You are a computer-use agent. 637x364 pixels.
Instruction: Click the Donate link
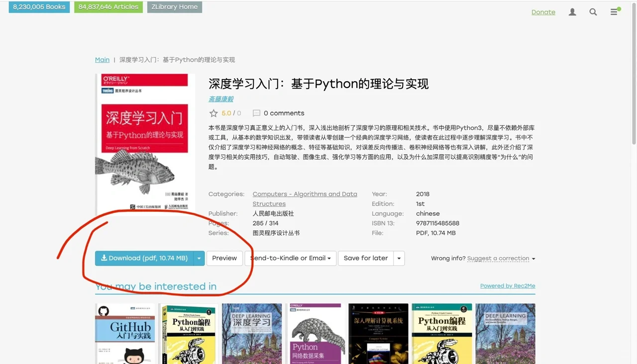point(543,12)
